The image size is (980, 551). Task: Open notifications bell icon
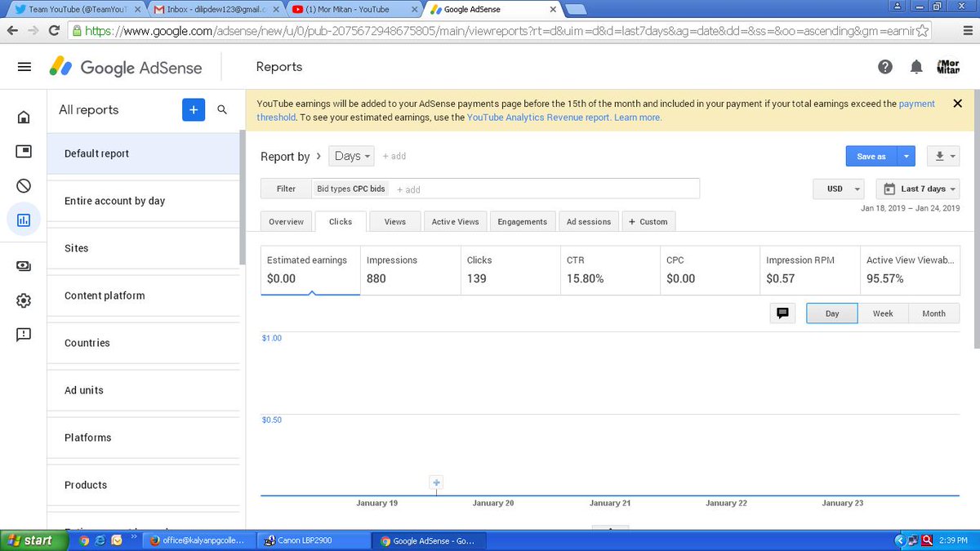click(x=916, y=67)
